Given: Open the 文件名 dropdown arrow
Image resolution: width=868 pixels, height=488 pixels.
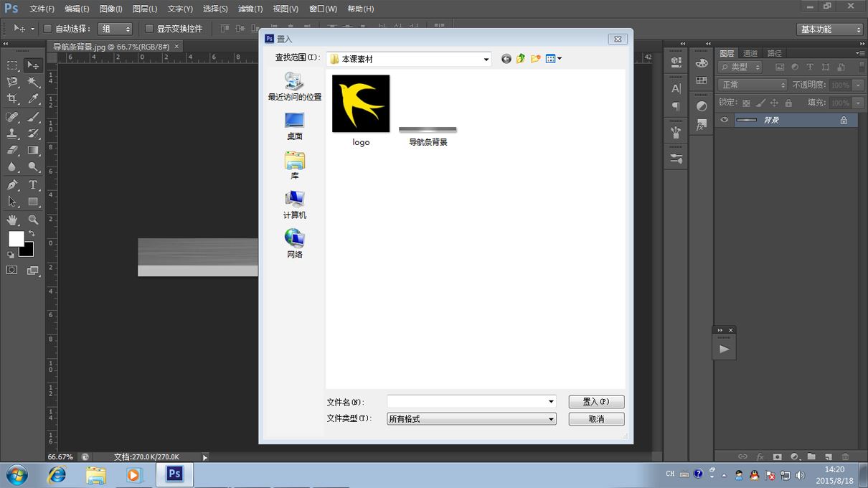Looking at the screenshot, I should point(551,402).
